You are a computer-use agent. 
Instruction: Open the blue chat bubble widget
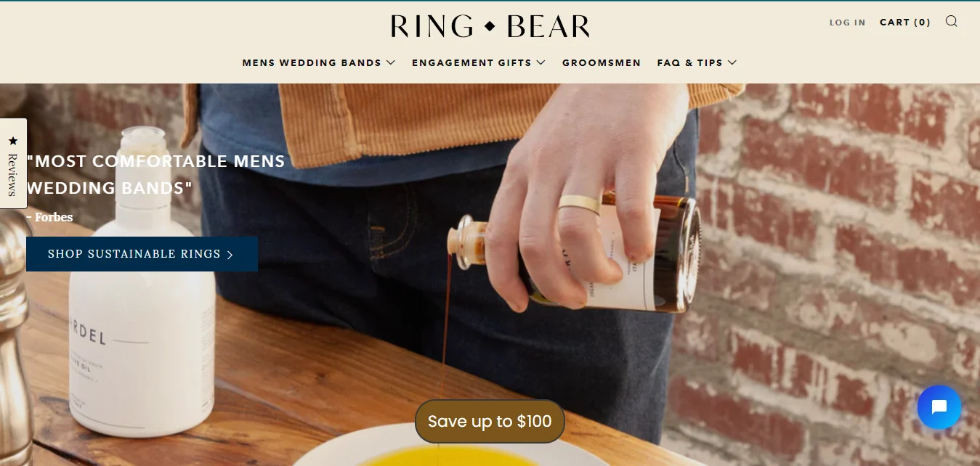[939, 407]
